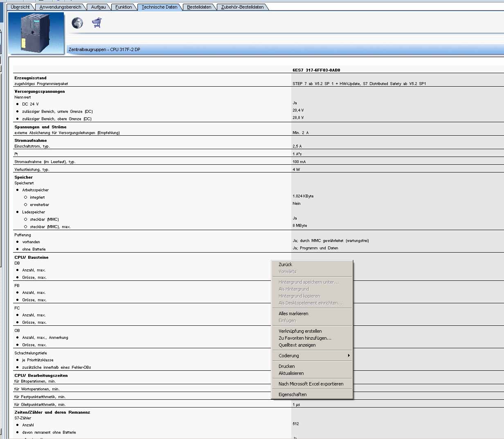Select the Technische Daten tab
This screenshot has height=439, width=504.
point(160,7)
